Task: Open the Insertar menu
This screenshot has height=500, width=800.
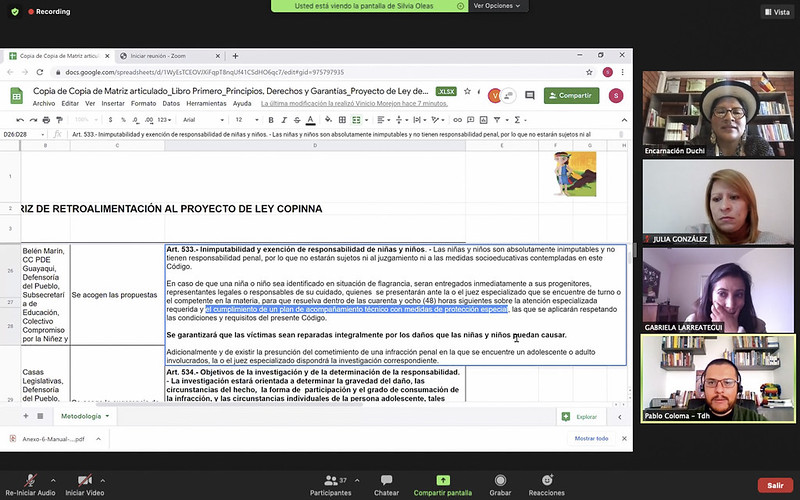Action: click(113, 104)
